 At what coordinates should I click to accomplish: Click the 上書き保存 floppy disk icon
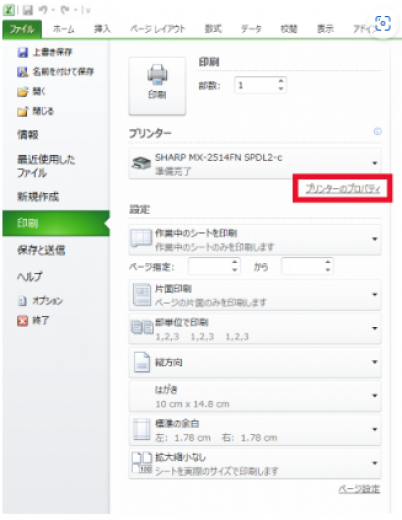coord(22,52)
